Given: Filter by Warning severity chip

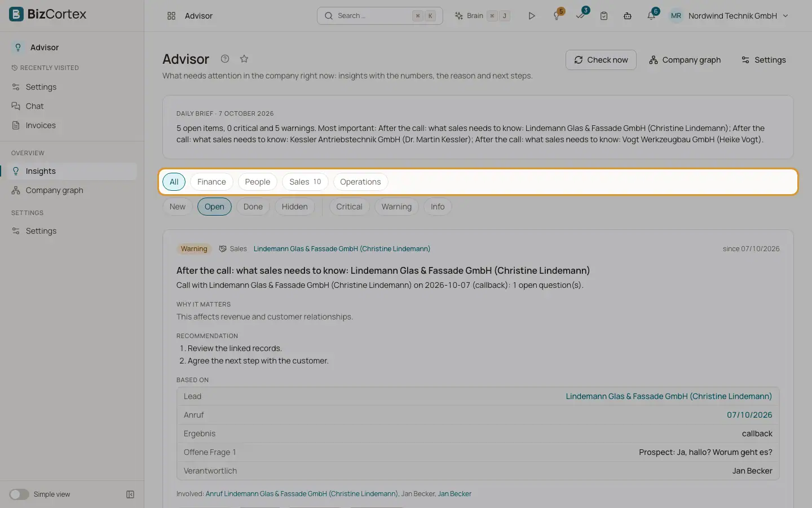Looking at the screenshot, I should click(x=396, y=207).
